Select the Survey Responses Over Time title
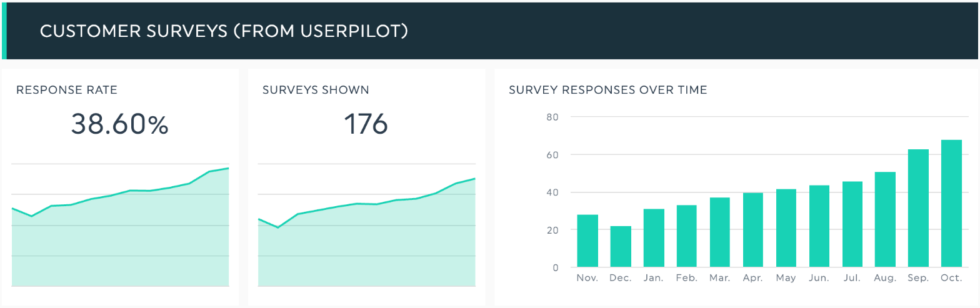The image size is (980, 308). [x=608, y=90]
